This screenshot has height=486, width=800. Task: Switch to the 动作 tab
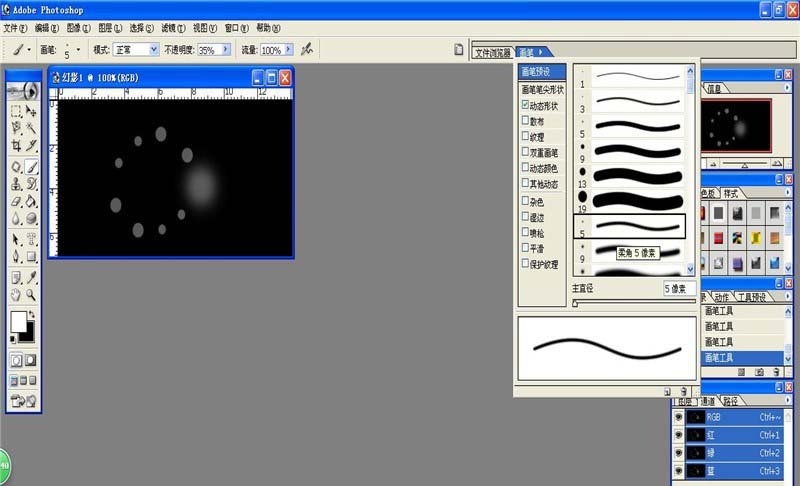coord(721,297)
